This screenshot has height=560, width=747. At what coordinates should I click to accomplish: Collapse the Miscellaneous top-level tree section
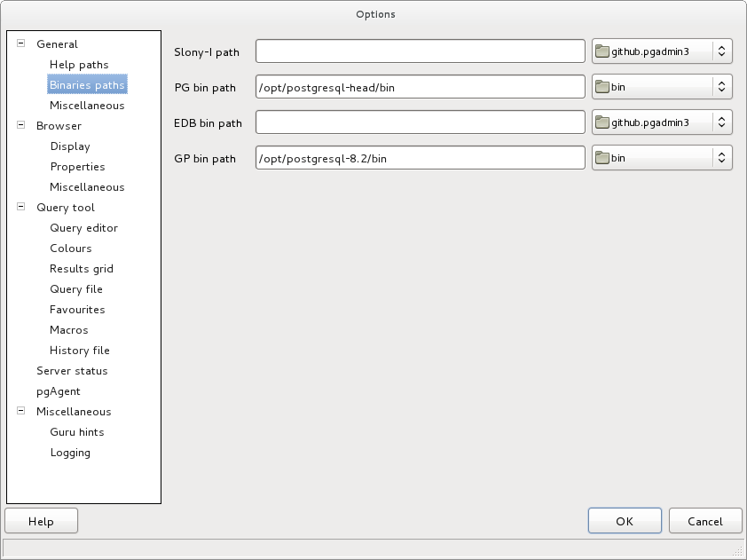20,412
